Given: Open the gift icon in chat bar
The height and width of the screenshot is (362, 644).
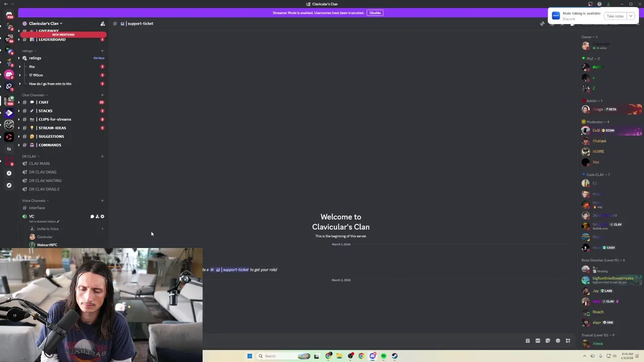Looking at the screenshot, I should tap(528, 341).
